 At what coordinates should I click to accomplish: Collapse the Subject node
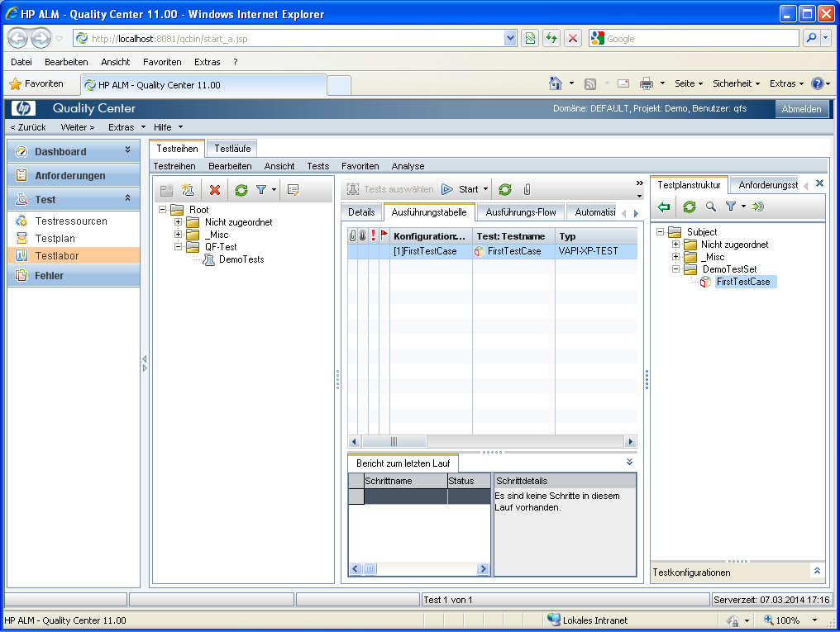[660, 231]
